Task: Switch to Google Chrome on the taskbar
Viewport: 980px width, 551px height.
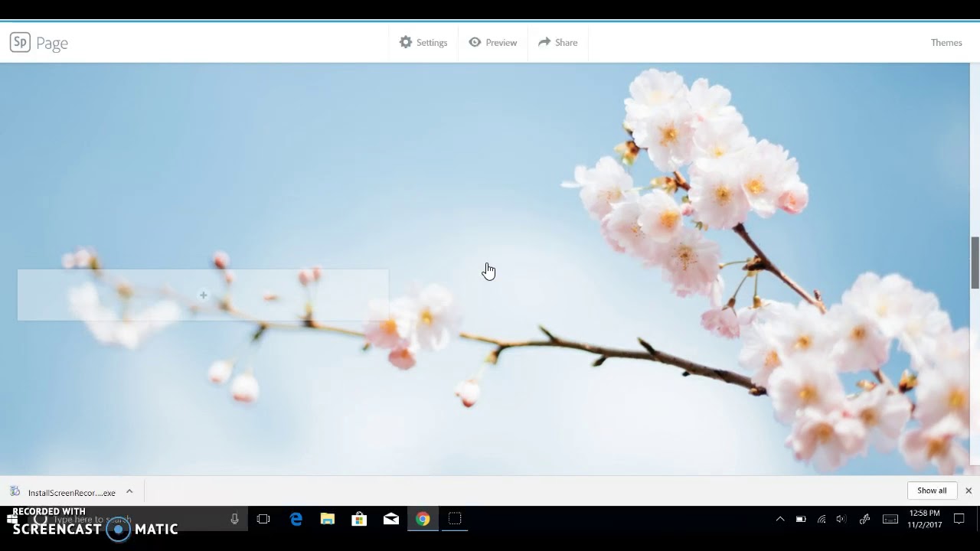Action: (423, 519)
